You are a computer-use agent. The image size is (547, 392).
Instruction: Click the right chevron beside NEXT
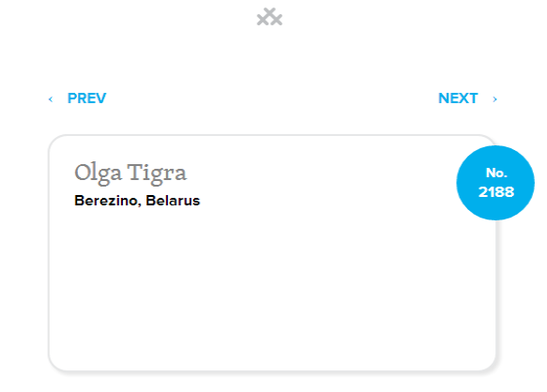[x=494, y=99]
